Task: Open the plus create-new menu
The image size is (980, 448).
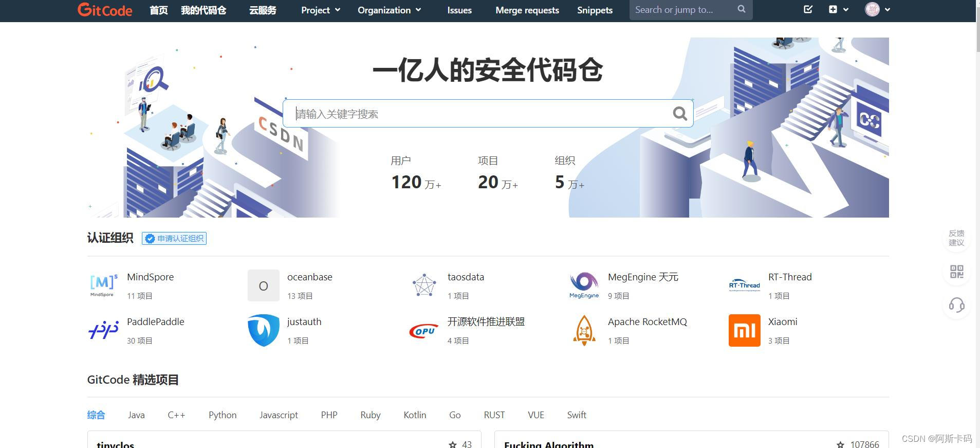Action: tap(838, 9)
